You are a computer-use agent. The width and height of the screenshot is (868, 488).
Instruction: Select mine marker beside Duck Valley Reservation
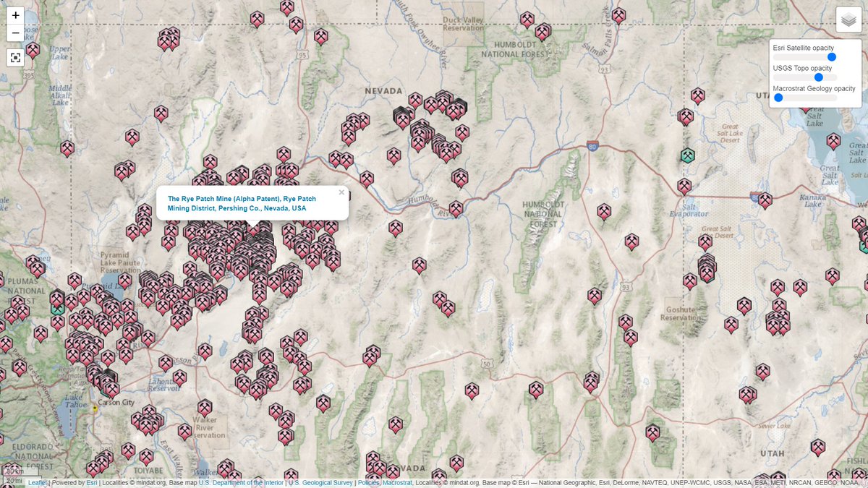[x=527, y=20]
